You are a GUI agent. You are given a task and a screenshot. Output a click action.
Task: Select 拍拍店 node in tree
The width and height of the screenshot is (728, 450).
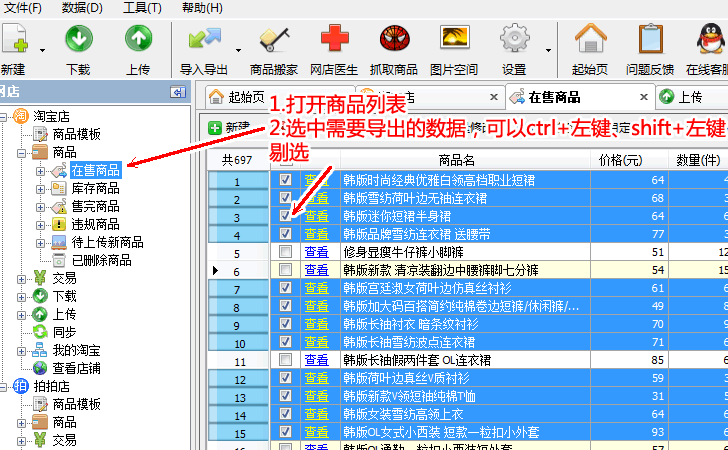[51, 386]
